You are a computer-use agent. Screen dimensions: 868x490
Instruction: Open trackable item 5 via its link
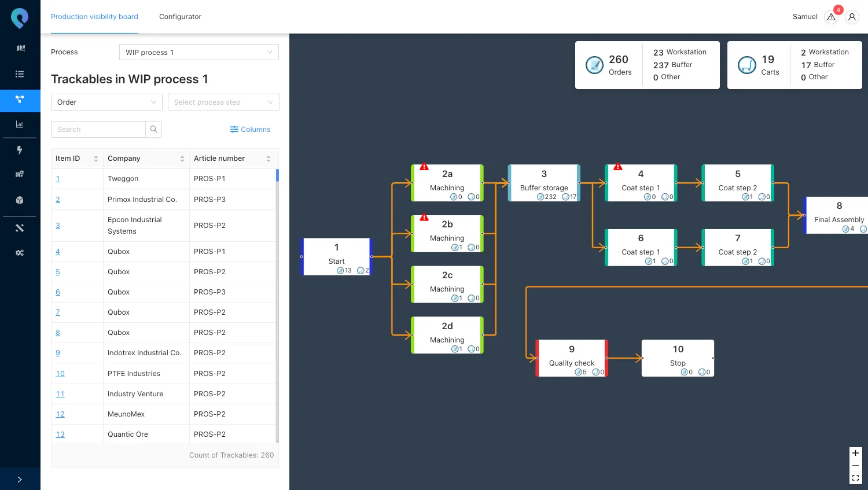click(x=57, y=271)
